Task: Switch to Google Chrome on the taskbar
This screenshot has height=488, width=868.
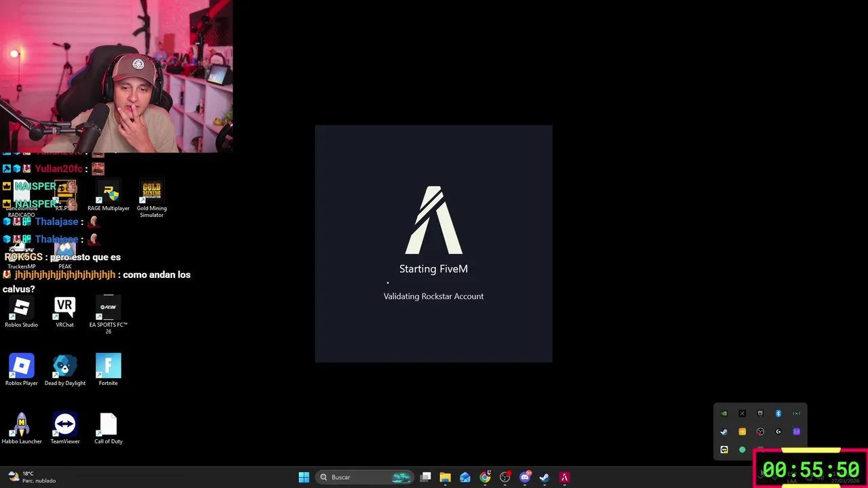Action: click(485, 477)
